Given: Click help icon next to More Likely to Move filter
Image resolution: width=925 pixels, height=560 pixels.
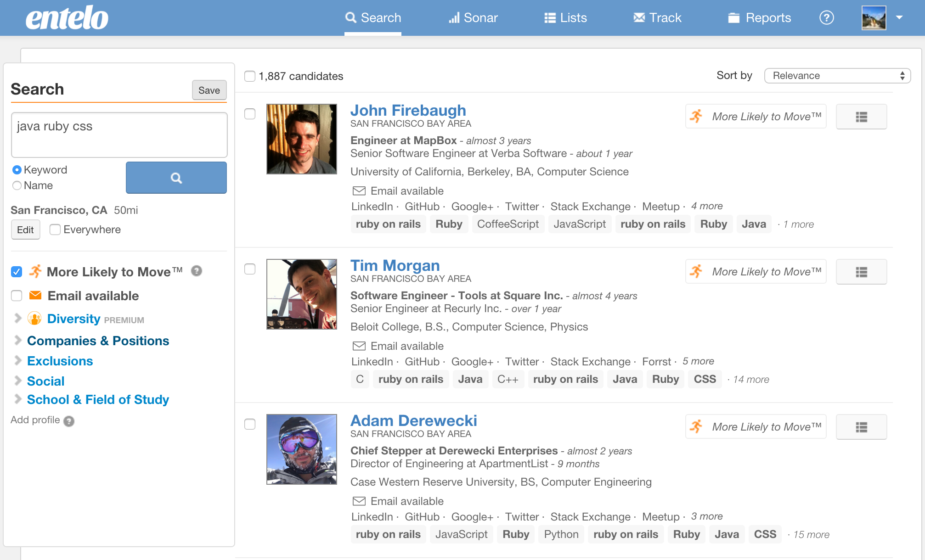Looking at the screenshot, I should pyautogui.click(x=197, y=271).
